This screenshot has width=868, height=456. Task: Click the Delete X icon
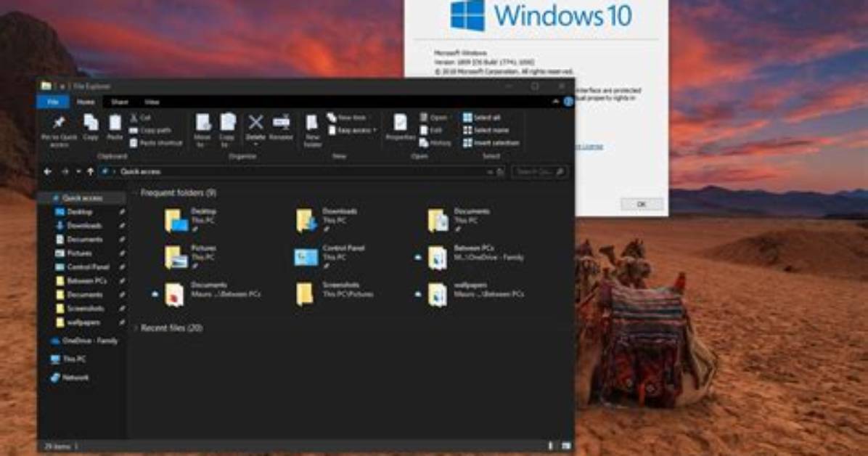[x=255, y=122]
